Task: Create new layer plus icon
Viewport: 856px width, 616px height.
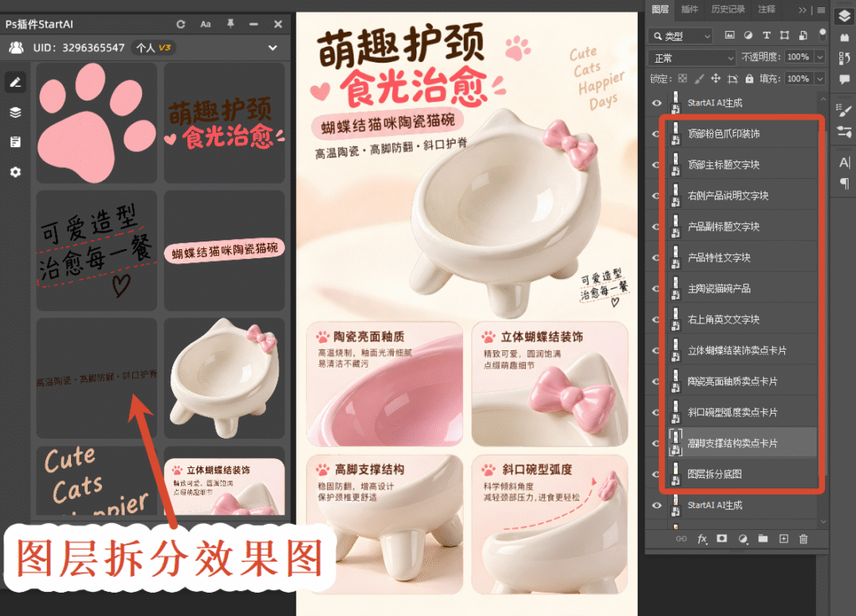Action: point(783,539)
